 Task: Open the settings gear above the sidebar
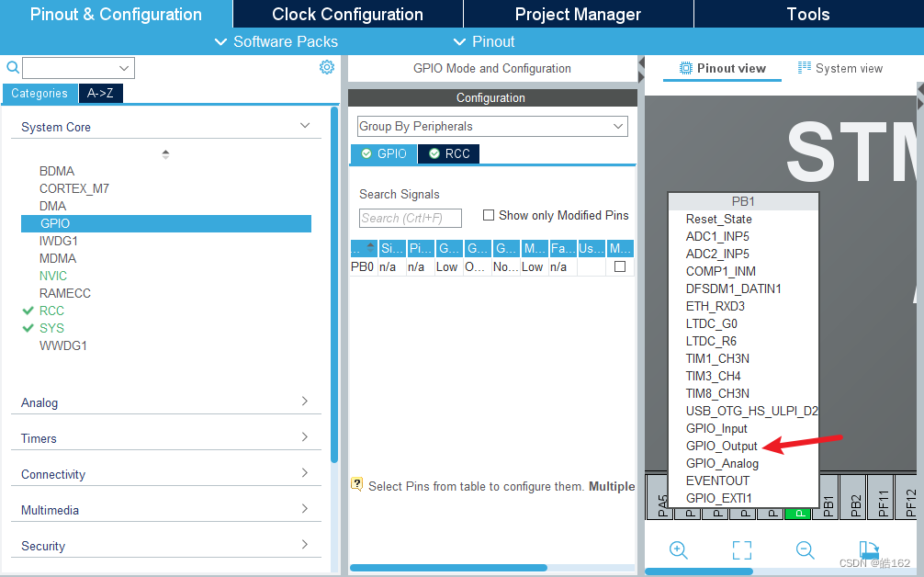point(326,67)
